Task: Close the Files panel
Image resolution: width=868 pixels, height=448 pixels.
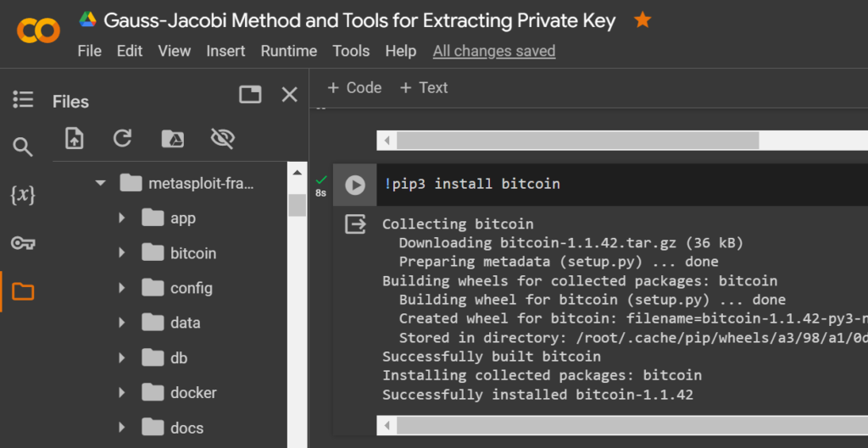Action: 290,95
